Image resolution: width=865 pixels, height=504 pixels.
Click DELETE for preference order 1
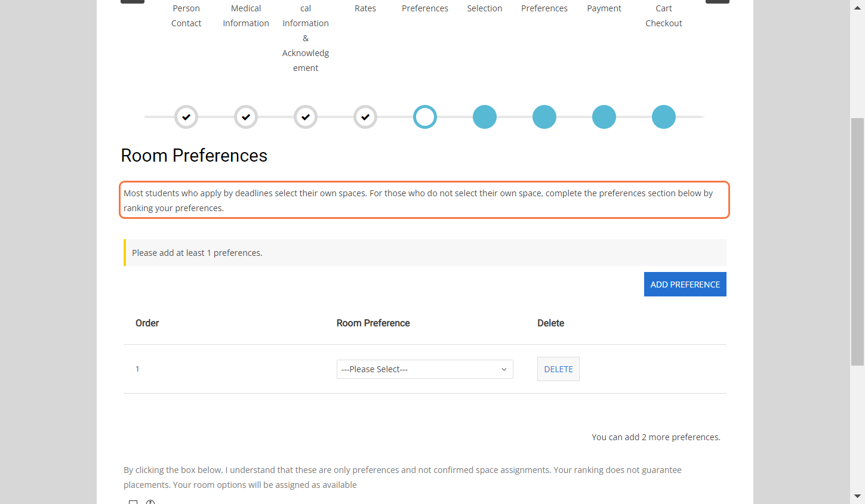pyautogui.click(x=558, y=369)
